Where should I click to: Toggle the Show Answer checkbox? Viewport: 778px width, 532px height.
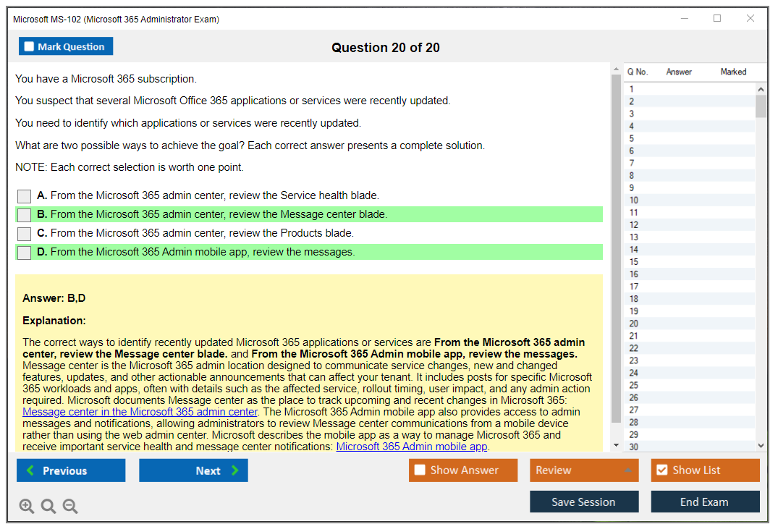(420, 470)
